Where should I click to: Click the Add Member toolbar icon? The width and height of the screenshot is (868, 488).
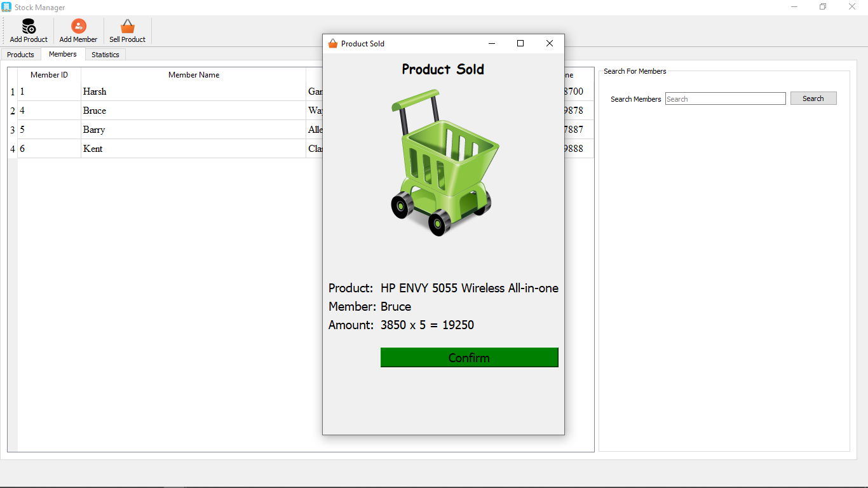pyautogui.click(x=78, y=30)
